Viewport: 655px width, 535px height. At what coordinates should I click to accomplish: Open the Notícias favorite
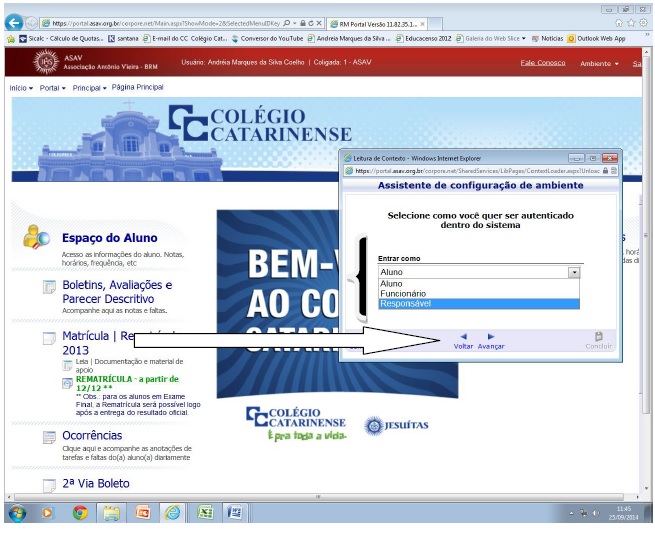pyautogui.click(x=548, y=38)
